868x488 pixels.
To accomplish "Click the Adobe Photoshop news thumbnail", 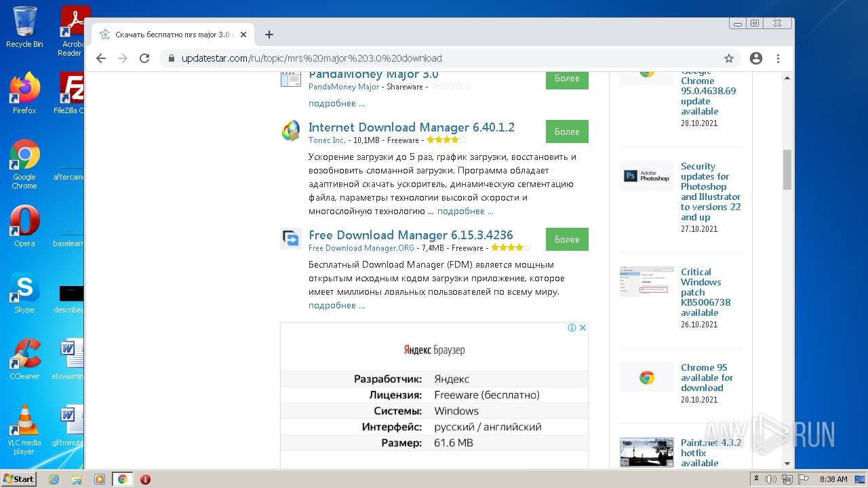I will [647, 176].
